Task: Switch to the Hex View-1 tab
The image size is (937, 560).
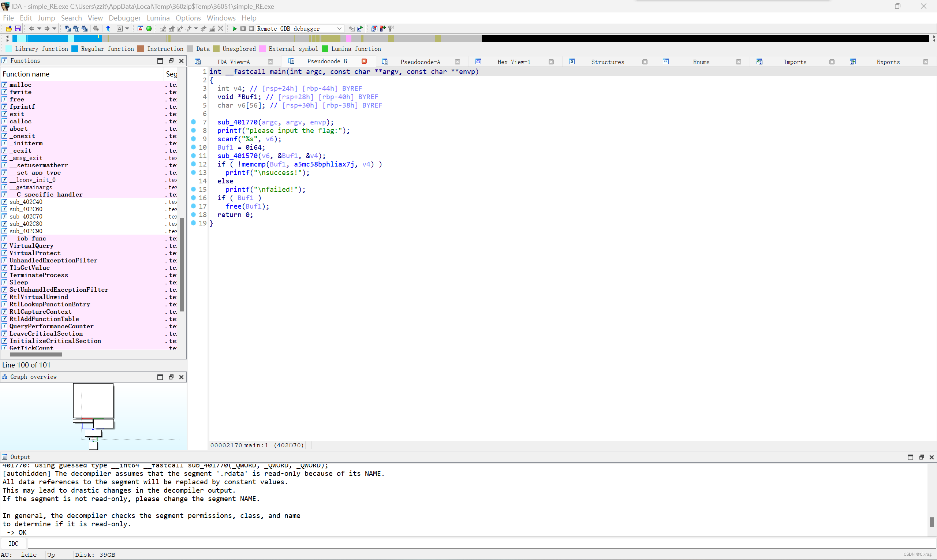Action: pos(514,61)
